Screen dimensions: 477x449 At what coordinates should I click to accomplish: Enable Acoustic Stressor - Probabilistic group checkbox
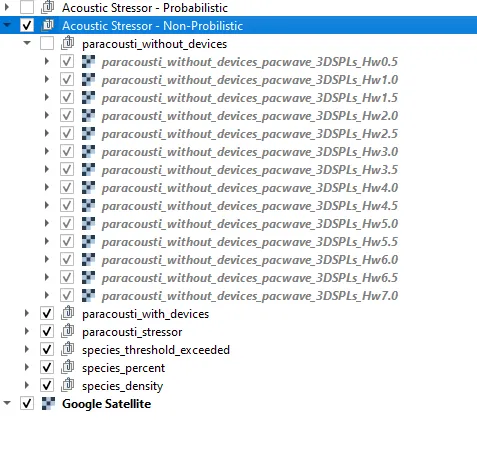pyautogui.click(x=27, y=7)
